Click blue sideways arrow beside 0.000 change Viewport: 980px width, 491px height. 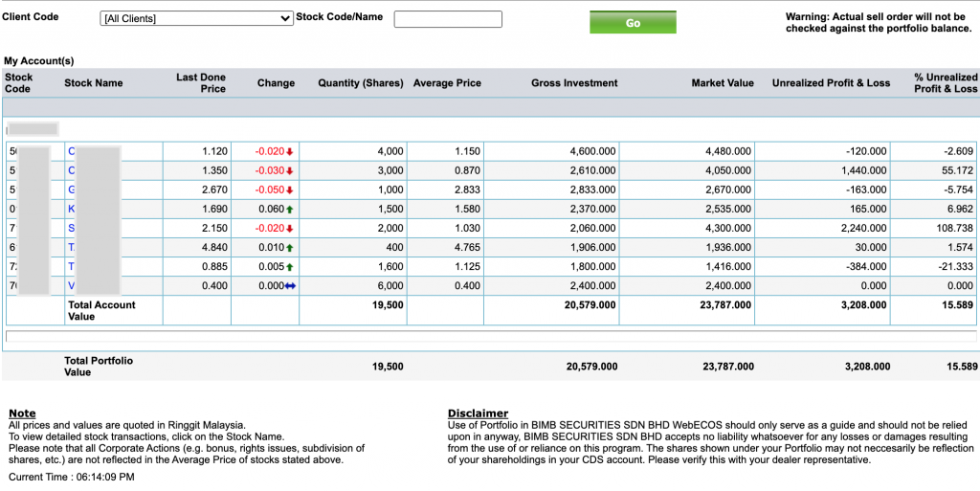[x=290, y=286]
